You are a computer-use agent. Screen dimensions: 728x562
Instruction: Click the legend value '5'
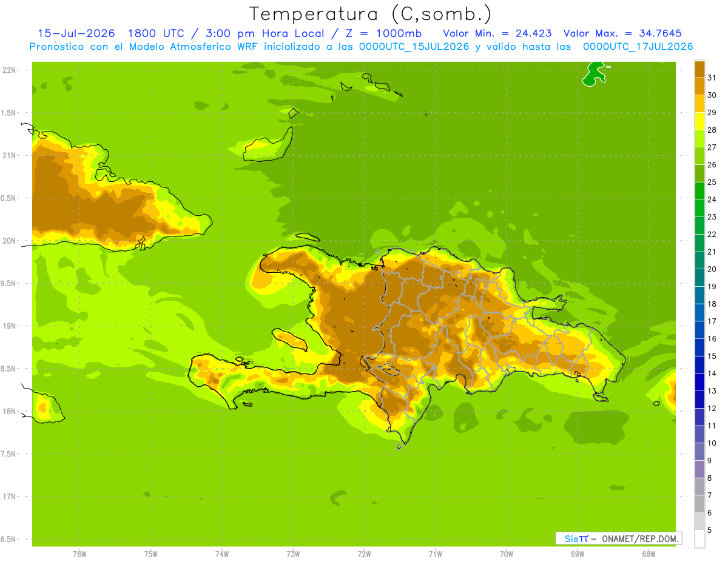click(710, 530)
